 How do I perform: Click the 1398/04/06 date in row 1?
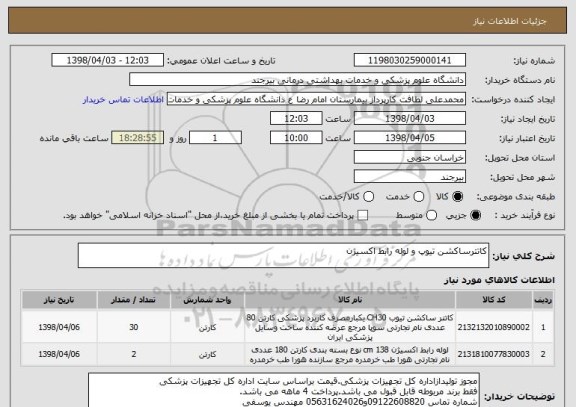click(59, 327)
